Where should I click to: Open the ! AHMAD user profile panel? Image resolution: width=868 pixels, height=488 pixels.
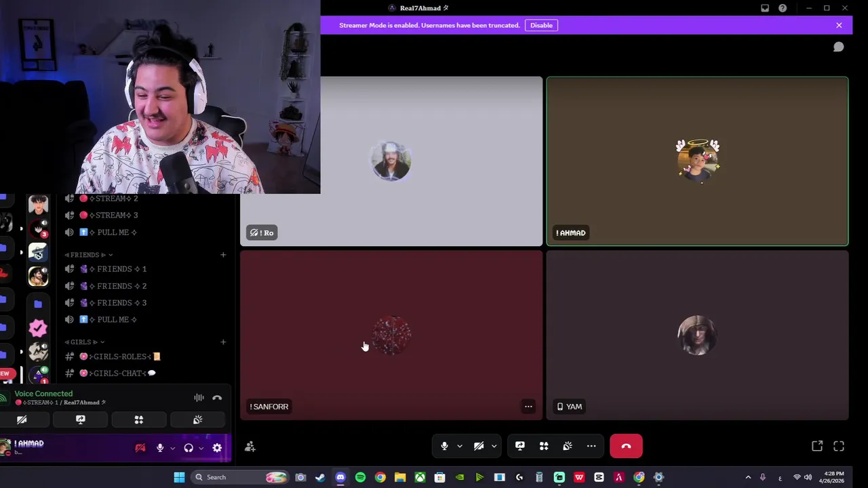pos(27,447)
